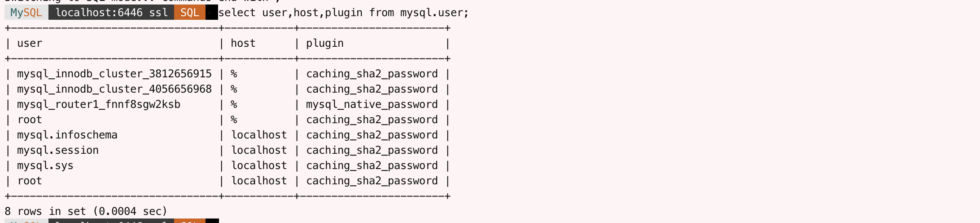
Task: Click the localhost host of mysql.sys row
Action: tap(259, 166)
